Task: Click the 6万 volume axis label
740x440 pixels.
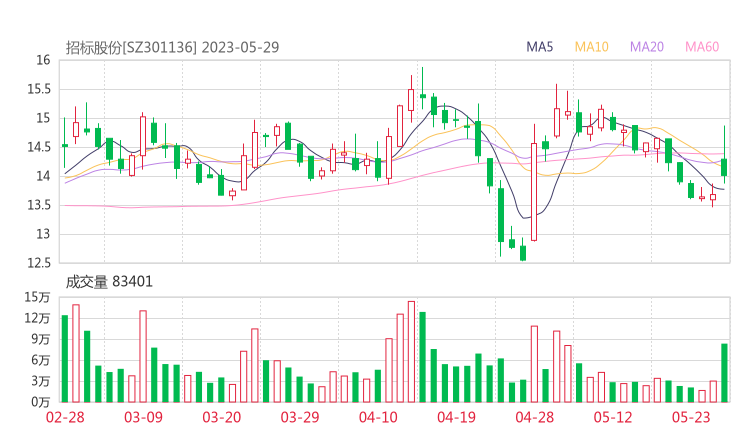Action: click(x=41, y=360)
